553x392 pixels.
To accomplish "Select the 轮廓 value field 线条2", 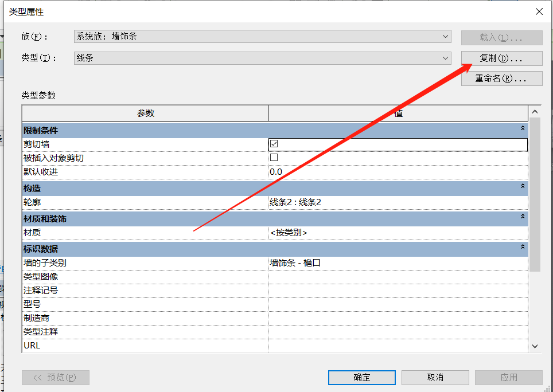I will pos(397,202).
